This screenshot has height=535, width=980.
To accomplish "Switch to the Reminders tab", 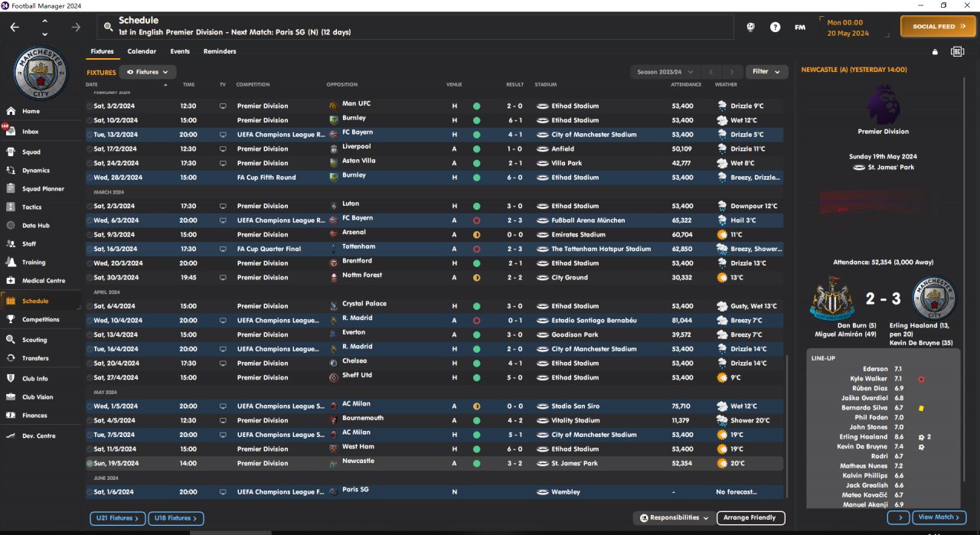I will click(x=220, y=51).
